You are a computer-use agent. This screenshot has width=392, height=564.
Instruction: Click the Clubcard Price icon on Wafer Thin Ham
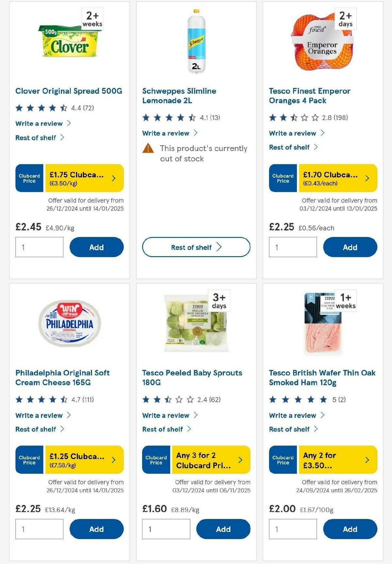282,460
